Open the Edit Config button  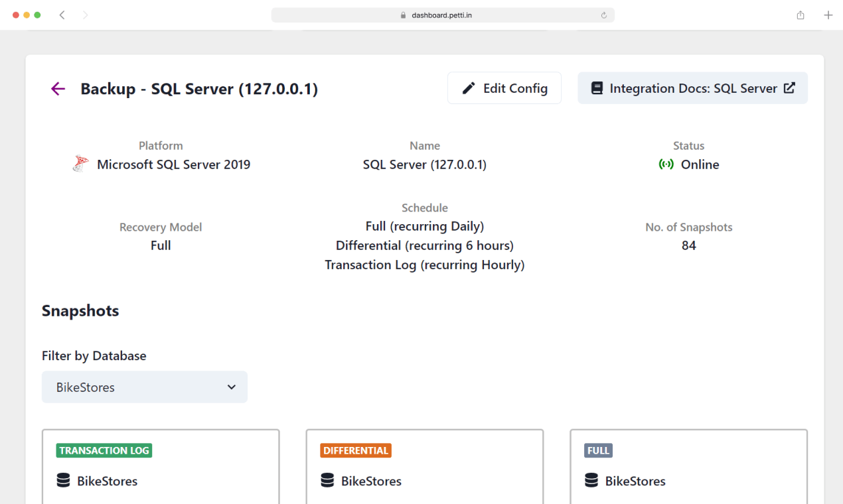point(504,88)
